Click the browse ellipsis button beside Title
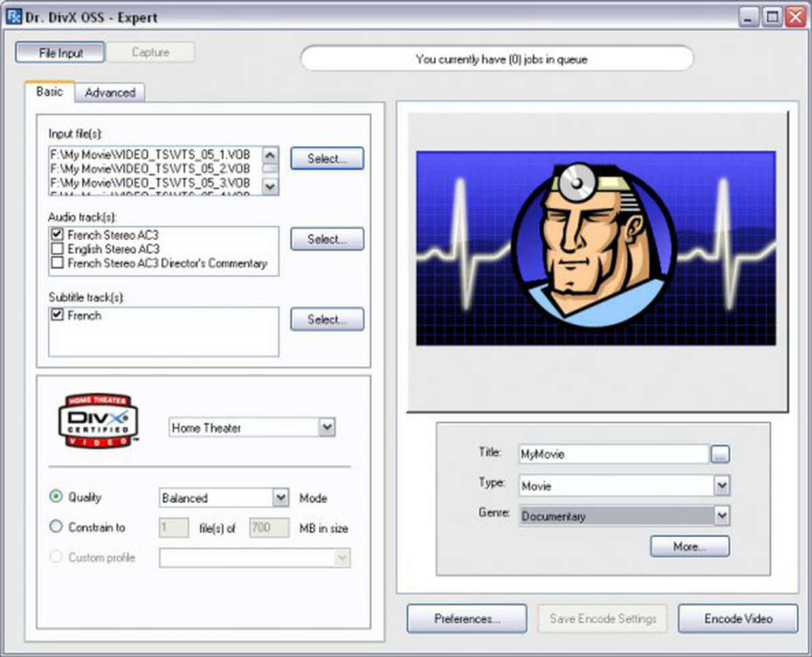The width and height of the screenshot is (812, 657). 720,455
